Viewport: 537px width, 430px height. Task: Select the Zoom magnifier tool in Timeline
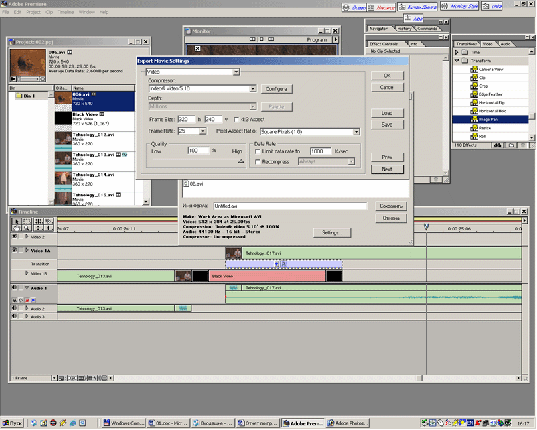click(x=27, y=228)
